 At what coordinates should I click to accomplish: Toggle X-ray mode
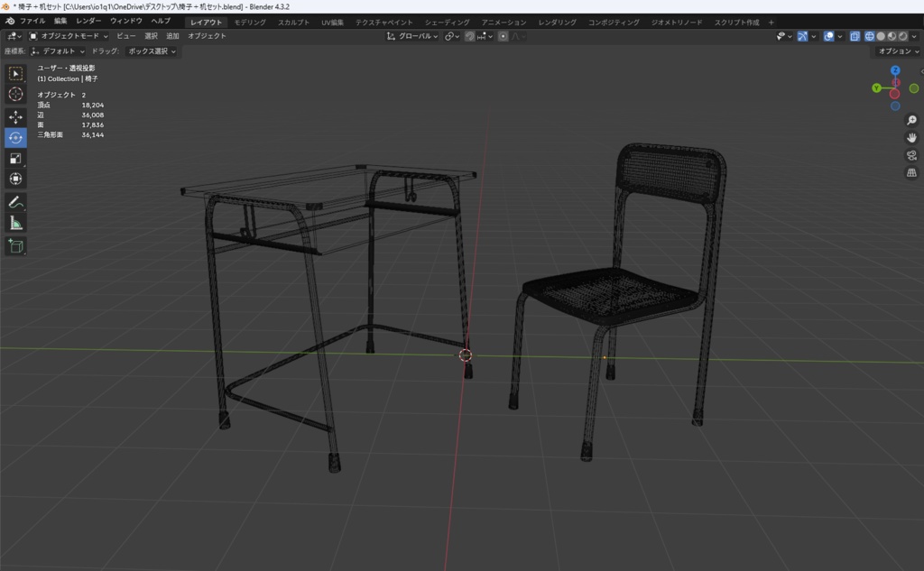click(x=855, y=36)
